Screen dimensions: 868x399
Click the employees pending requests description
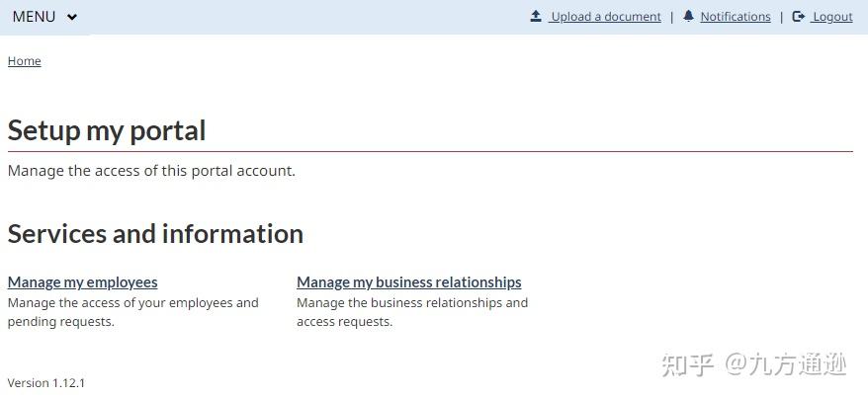point(132,312)
